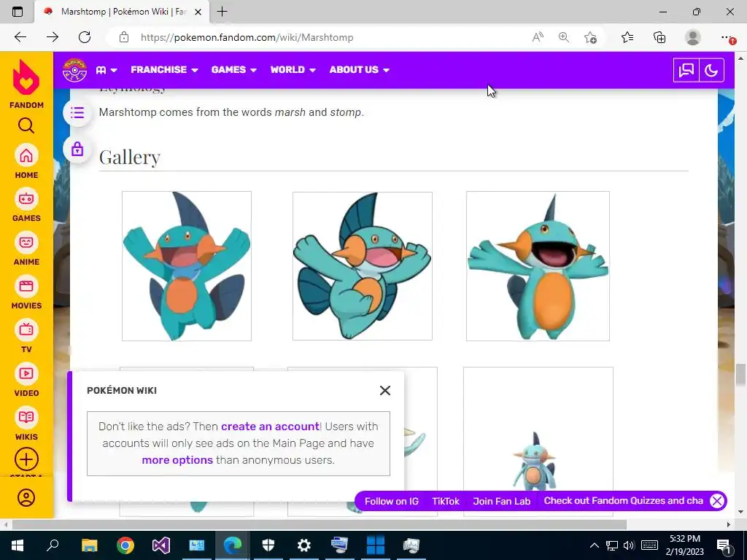The height and width of the screenshot is (560, 747).
Task: Click Join Fan Lab link
Action: (x=502, y=501)
